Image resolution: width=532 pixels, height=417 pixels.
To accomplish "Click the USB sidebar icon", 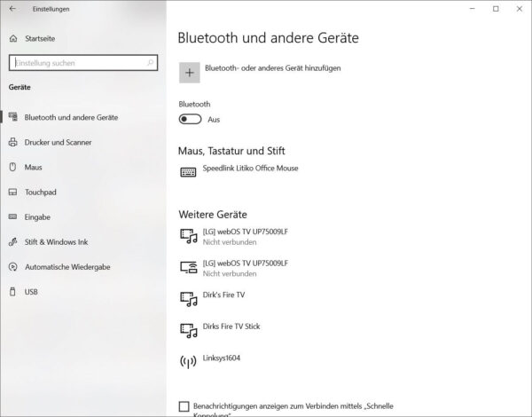I will pos(12,291).
